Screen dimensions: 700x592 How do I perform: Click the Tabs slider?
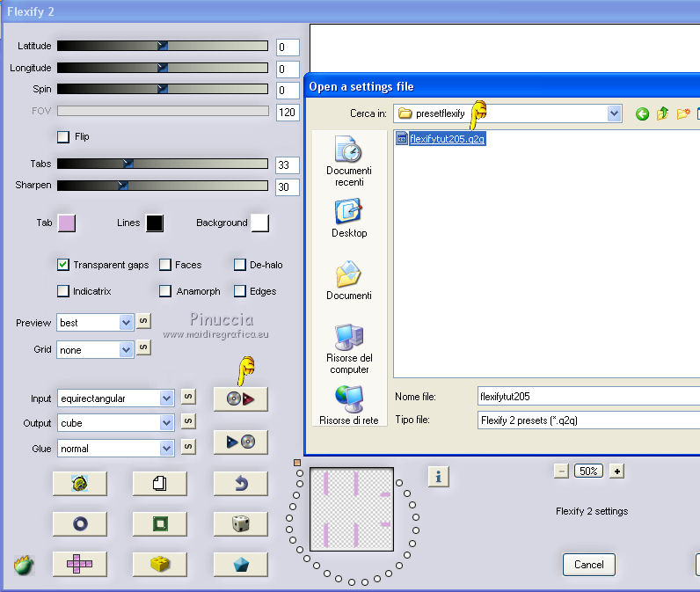(x=163, y=164)
